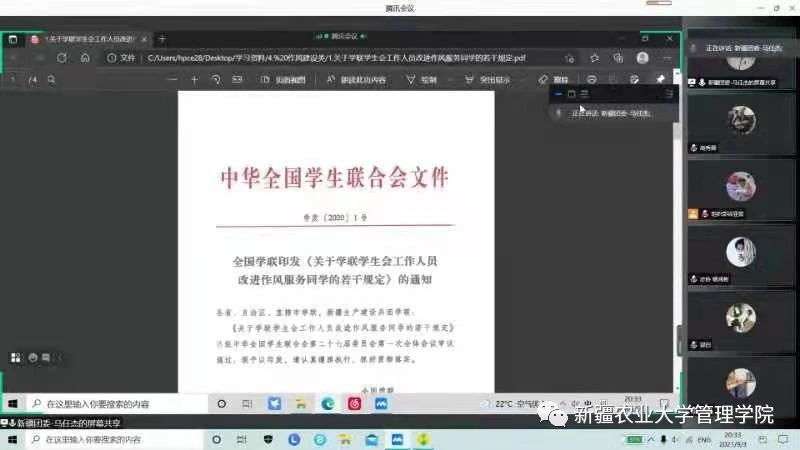
Task: Click the browser home icon
Action: pos(85,58)
